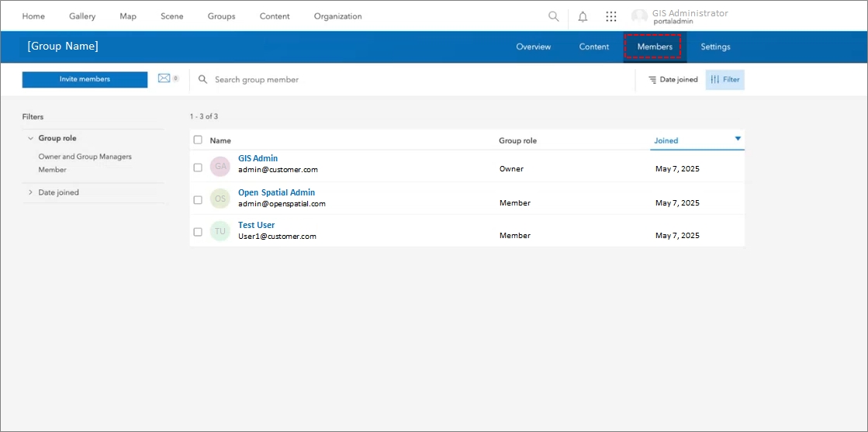Open the app launcher grid icon

611,16
